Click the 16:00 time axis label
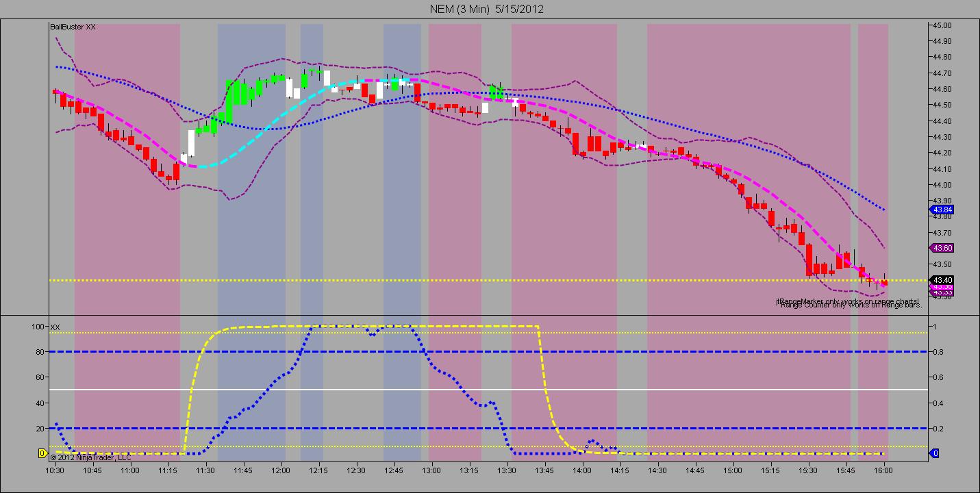Screen dimensions: 980x493 coord(883,471)
